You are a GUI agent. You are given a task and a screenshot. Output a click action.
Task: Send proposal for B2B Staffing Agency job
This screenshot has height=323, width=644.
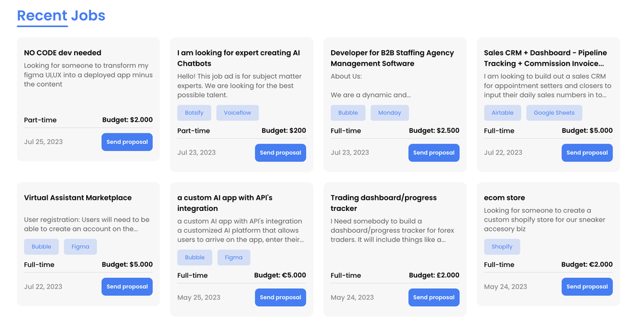(433, 152)
